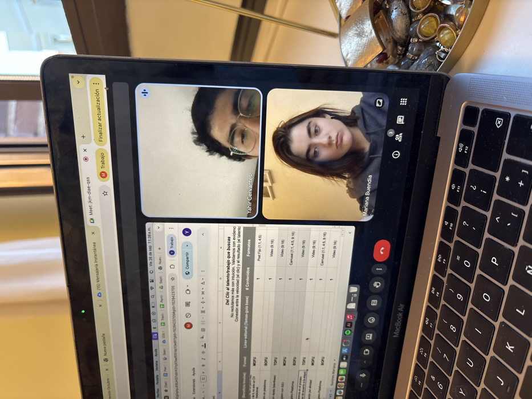The width and height of the screenshot is (532, 399).
Task: Toggle the microphone mute button
Action: point(363,375)
